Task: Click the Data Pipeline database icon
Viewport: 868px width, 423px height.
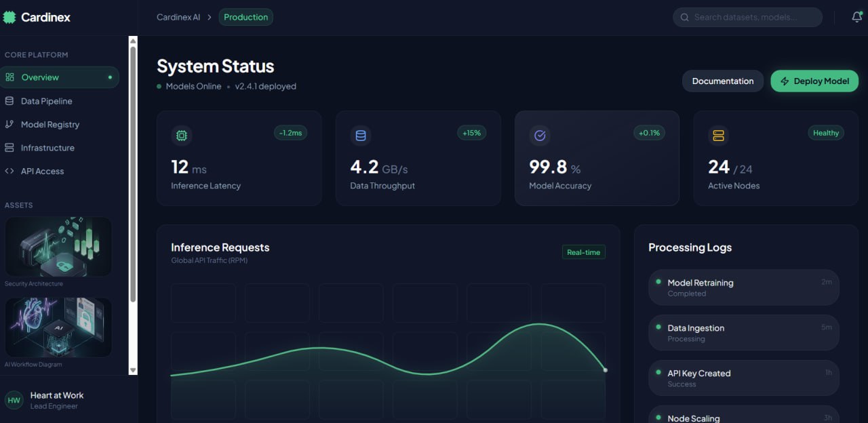Action: (x=9, y=101)
